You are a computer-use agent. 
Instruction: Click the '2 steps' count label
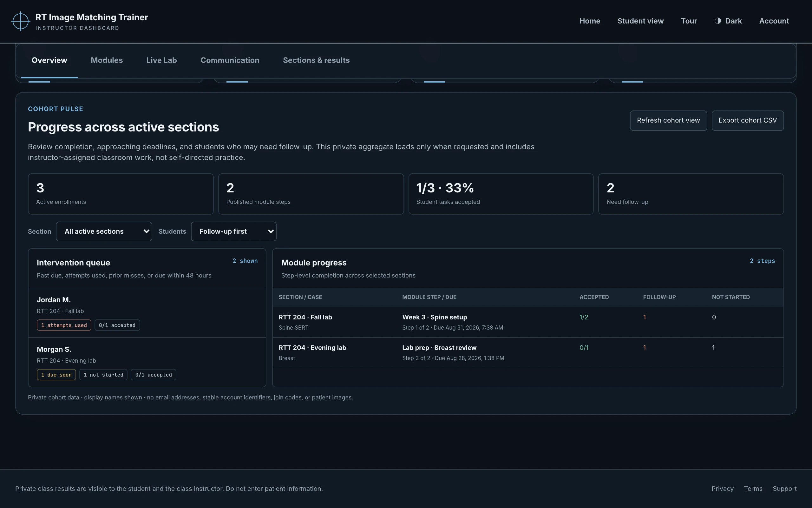pyautogui.click(x=762, y=261)
